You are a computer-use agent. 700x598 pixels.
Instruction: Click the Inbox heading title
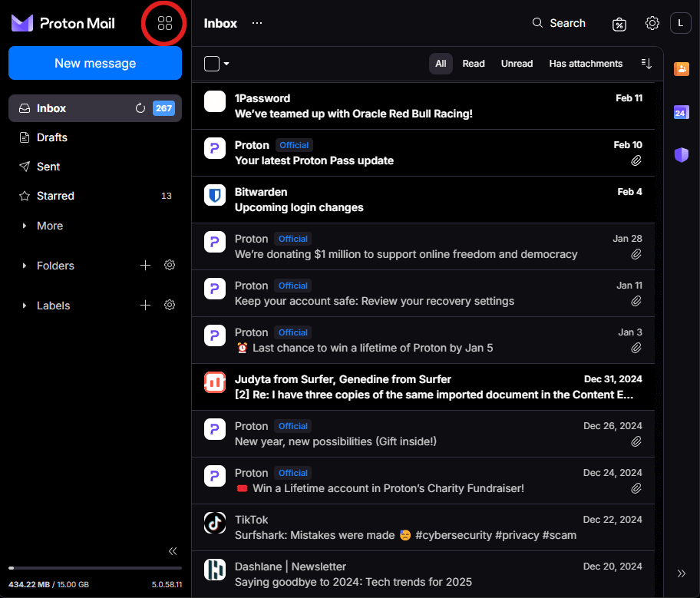click(x=220, y=23)
